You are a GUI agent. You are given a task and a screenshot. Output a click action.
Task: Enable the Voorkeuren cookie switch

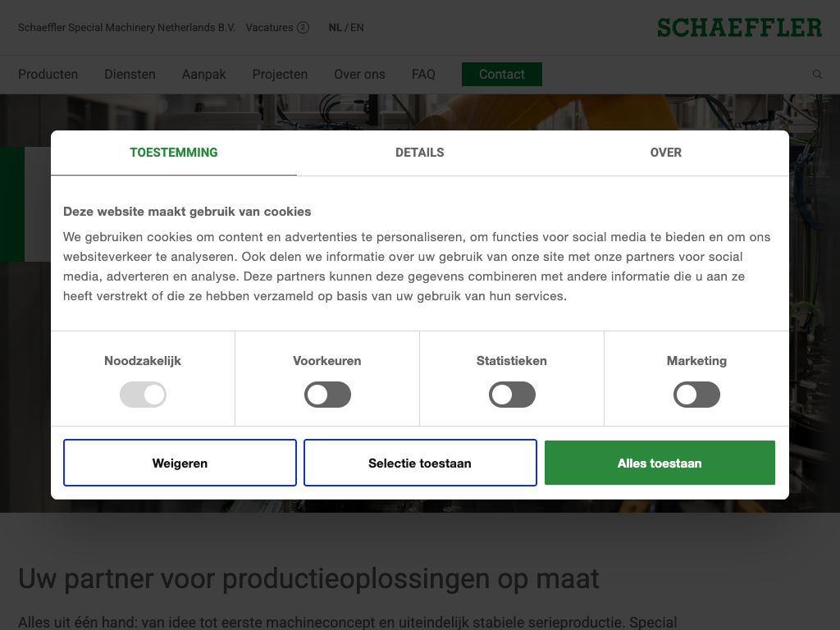(x=327, y=395)
